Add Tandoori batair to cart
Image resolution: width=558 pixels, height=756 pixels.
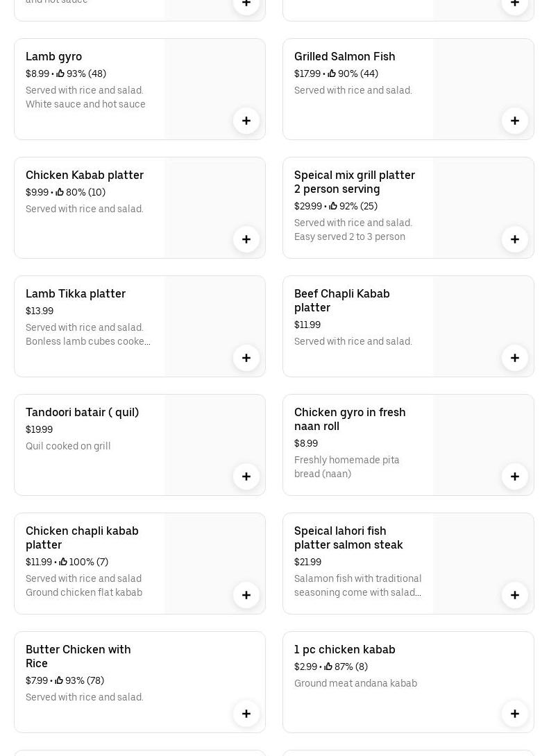[246, 476]
